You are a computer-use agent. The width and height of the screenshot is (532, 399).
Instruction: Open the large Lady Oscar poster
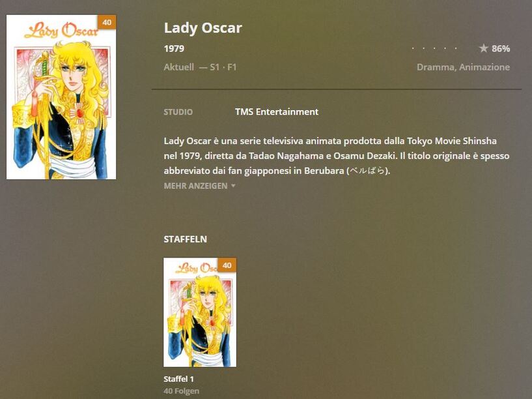tap(61, 97)
